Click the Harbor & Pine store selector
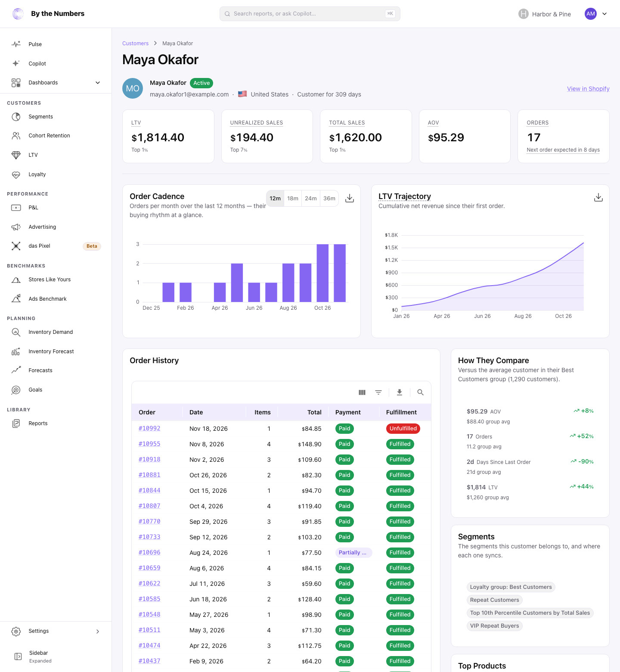620x672 pixels. [x=545, y=14]
